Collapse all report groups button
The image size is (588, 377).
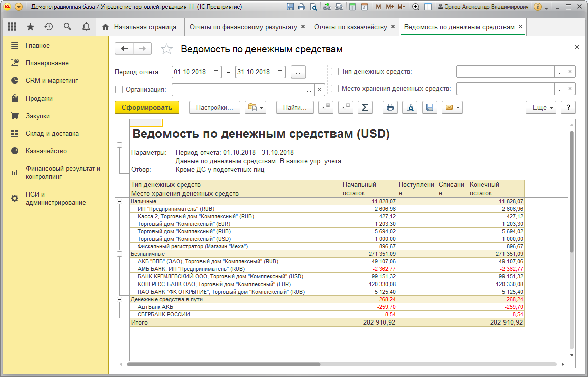(326, 108)
